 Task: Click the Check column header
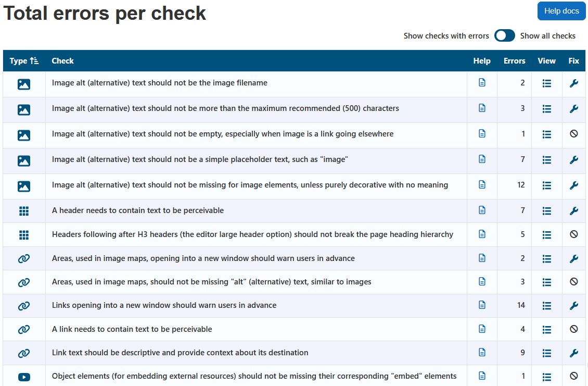point(62,61)
